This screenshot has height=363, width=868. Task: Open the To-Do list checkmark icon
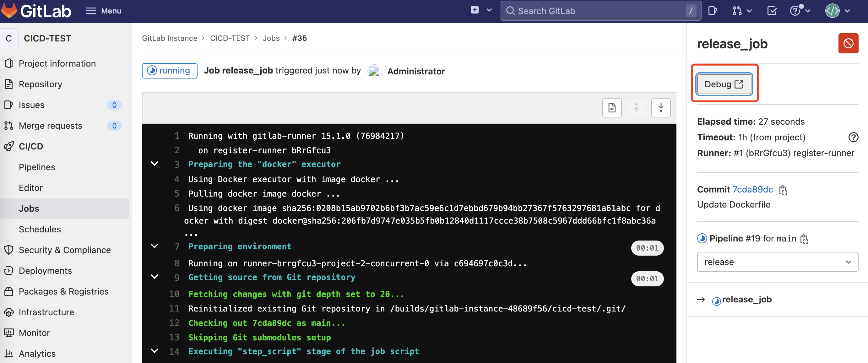[771, 11]
